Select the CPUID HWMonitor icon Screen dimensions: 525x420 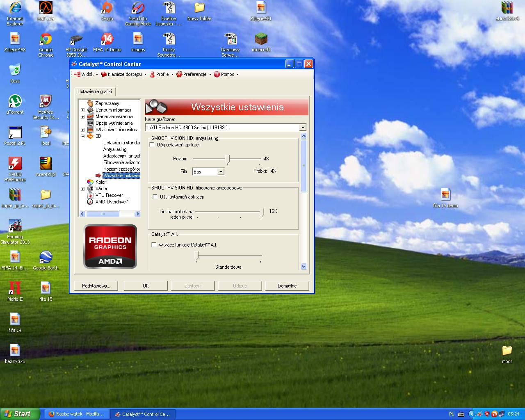tap(15, 170)
